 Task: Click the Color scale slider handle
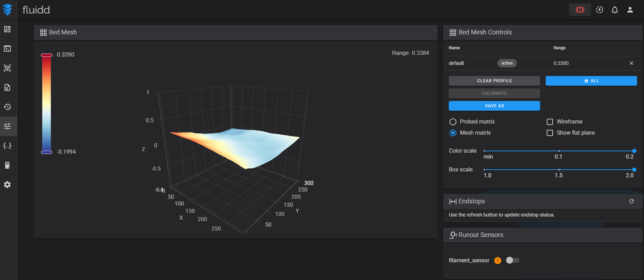click(x=634, y=151)
